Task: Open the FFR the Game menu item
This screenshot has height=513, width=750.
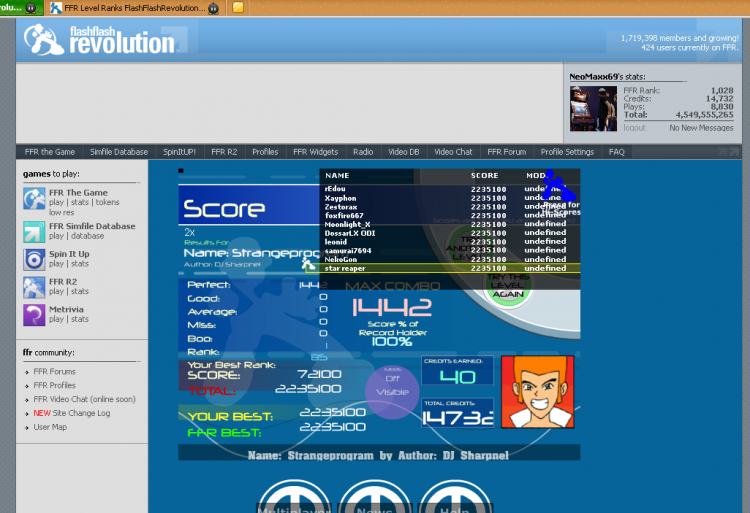Action: click(x=50, y=152)
